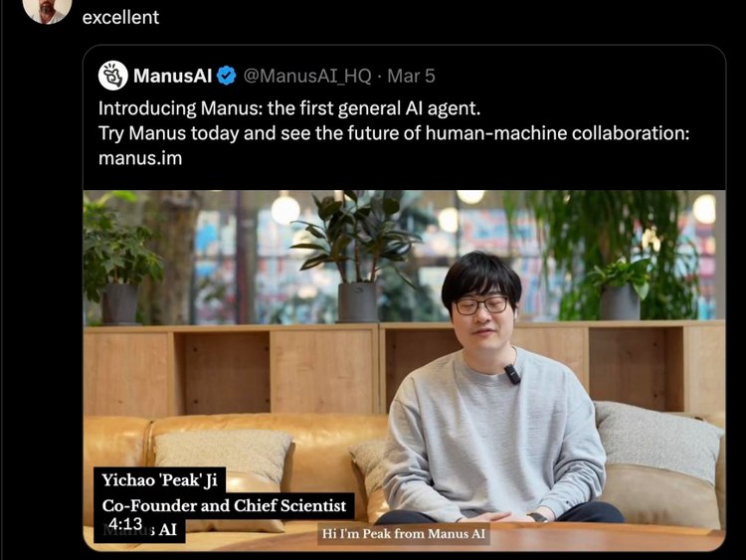Click the ManusAI logo avatar
Viewport: 746px width, 560px height.
pyautogui.click(x=112, y=76)
